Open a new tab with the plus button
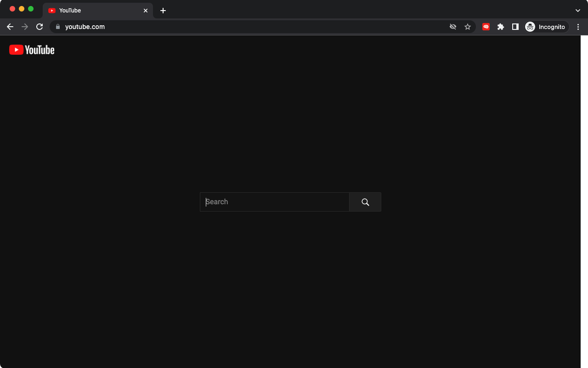The height and width of the screenshot is (368, 588). [x=163, y=10]
